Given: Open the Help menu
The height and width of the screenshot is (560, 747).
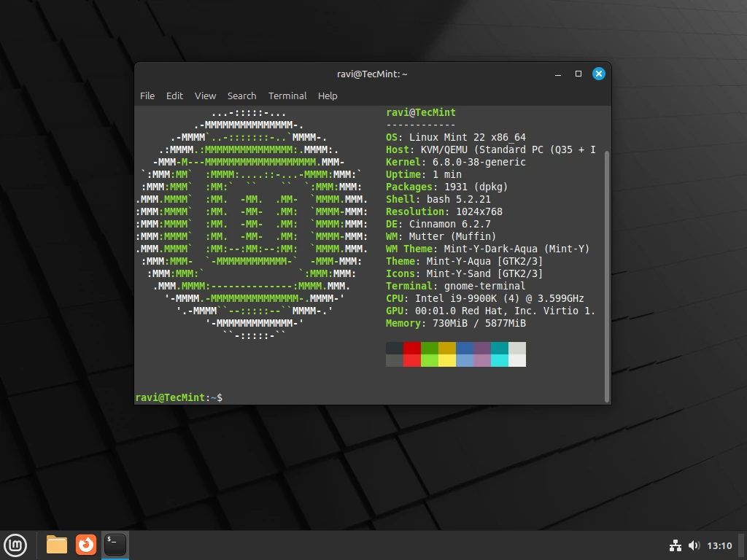Looking at the screenshot, I should [328, 96].
